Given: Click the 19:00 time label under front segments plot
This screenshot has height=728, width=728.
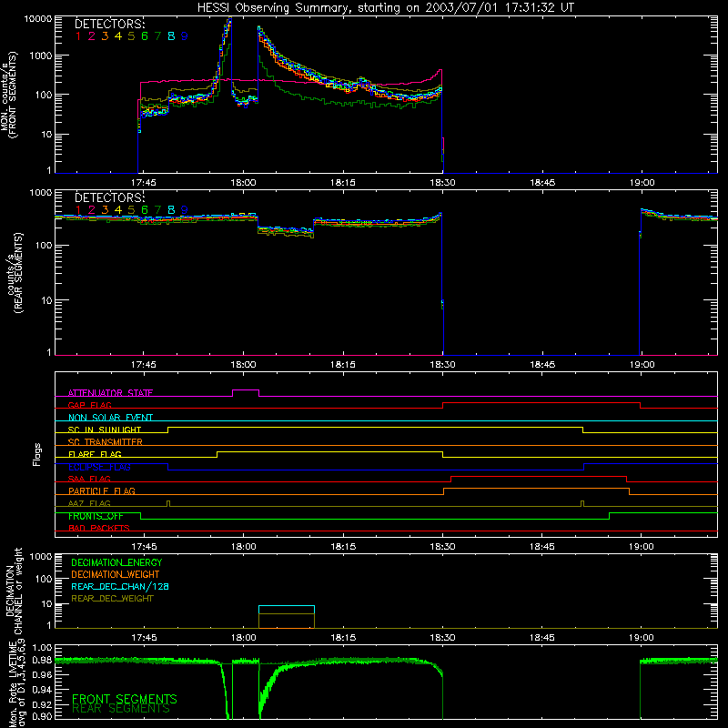Looking at the screenshot, I should [x=642, y=183].
